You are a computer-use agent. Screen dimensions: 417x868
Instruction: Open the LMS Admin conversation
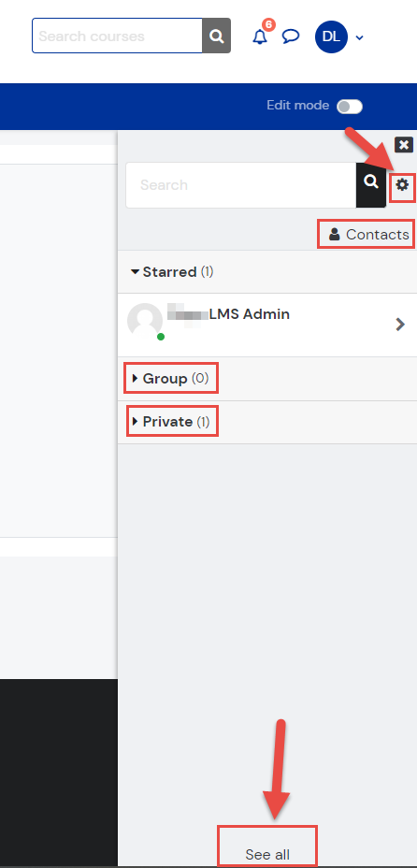tap(267, 325)
